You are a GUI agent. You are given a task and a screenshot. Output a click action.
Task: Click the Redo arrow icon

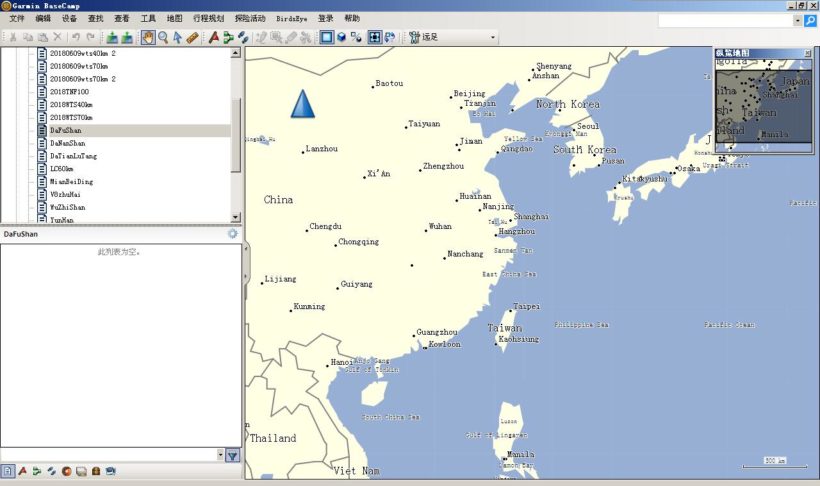90,37
